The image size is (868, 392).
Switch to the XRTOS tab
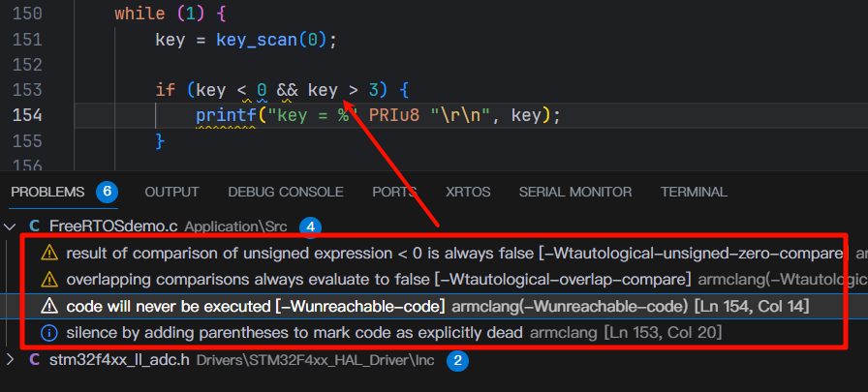468,192
